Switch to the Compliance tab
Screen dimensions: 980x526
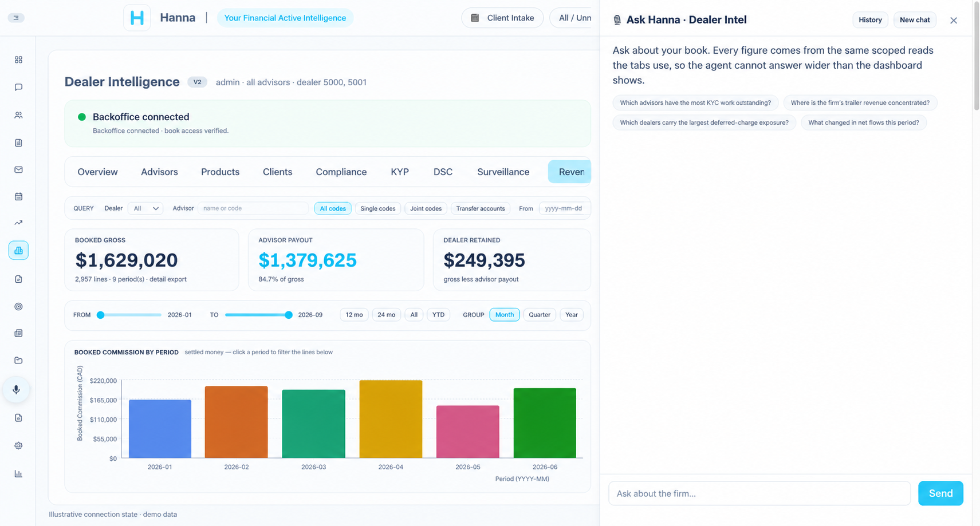click(x=341, y=172)
